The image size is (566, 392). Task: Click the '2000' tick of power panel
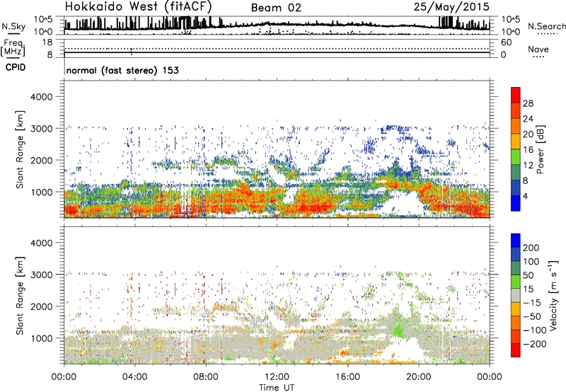coord(42,160)
